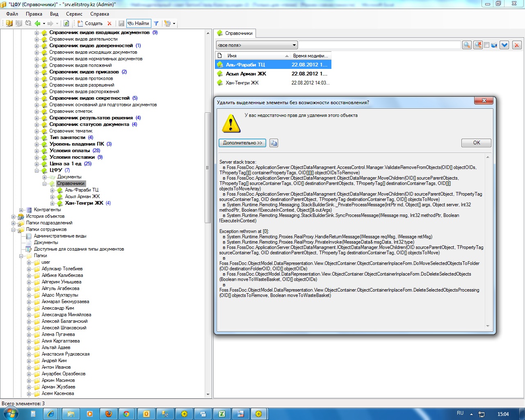The width and height of the screenshot is (525, 420).
Task: Click the copy error details icon in dialog
Action: tap(274, 143)
